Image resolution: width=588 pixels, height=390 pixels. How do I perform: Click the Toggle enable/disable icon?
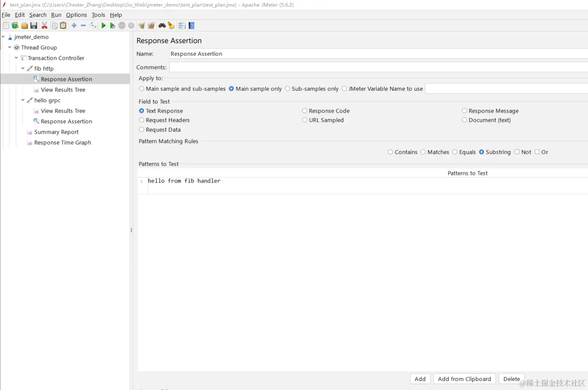coord(93,26)
